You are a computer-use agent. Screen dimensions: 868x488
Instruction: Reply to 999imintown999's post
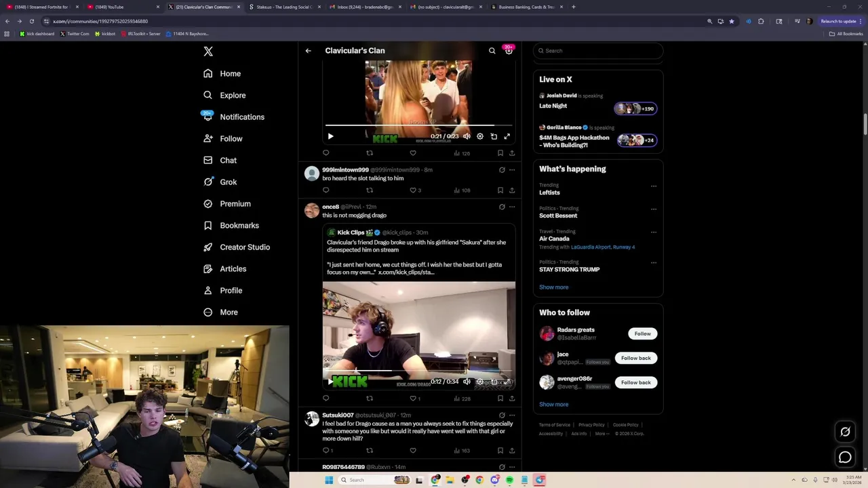[x=326, y=190]
